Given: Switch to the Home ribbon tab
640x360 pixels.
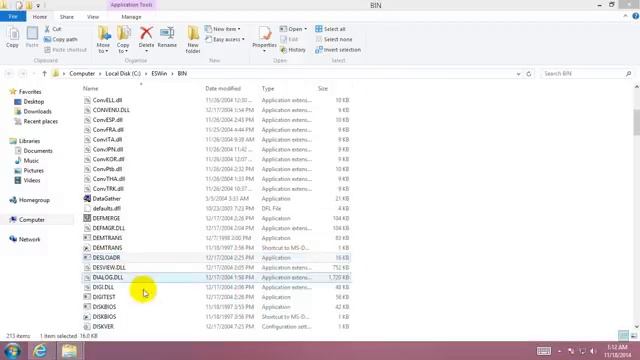Looking at the screenshot, I should [x=40, y=17].
